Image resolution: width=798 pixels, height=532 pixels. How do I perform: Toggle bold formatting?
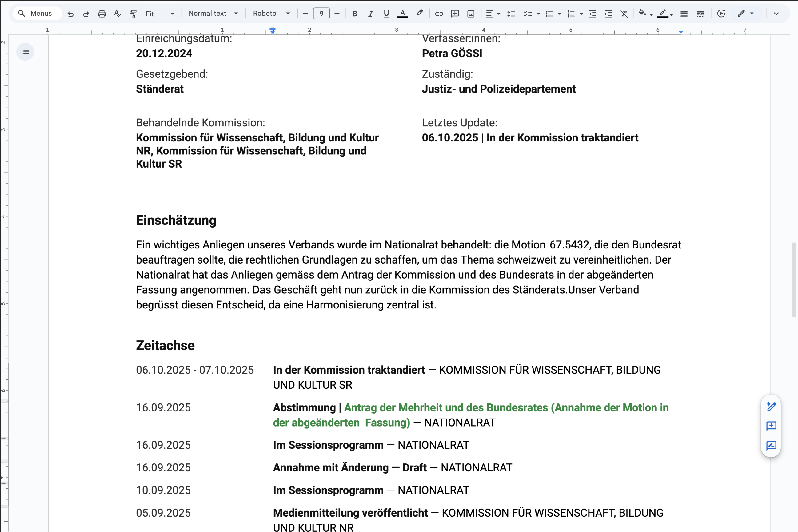[355, 14]
